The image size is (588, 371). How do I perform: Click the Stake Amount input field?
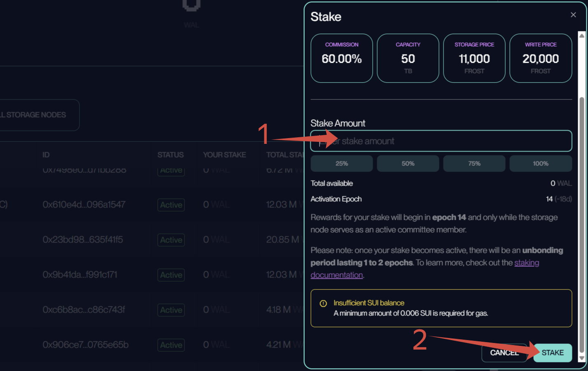click(441, 141)
